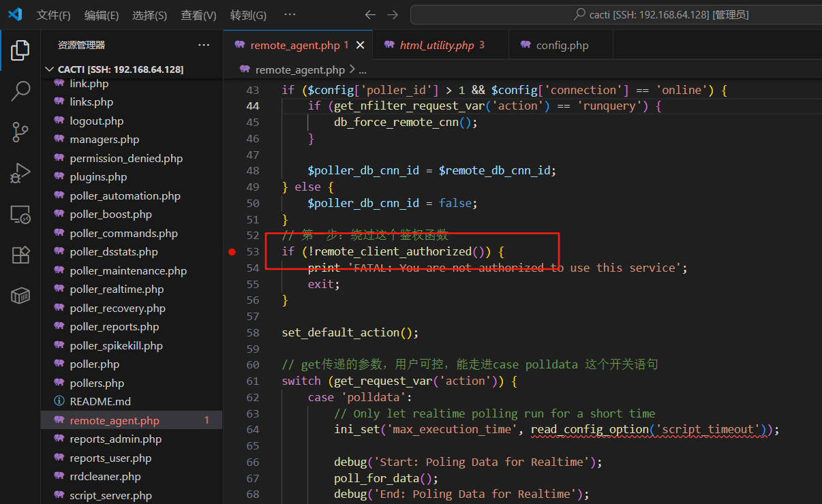Image resolution: width=822 pixels, height=504 pixels.
Task: Click the VS Code logo icon
Action: [15, 14]
